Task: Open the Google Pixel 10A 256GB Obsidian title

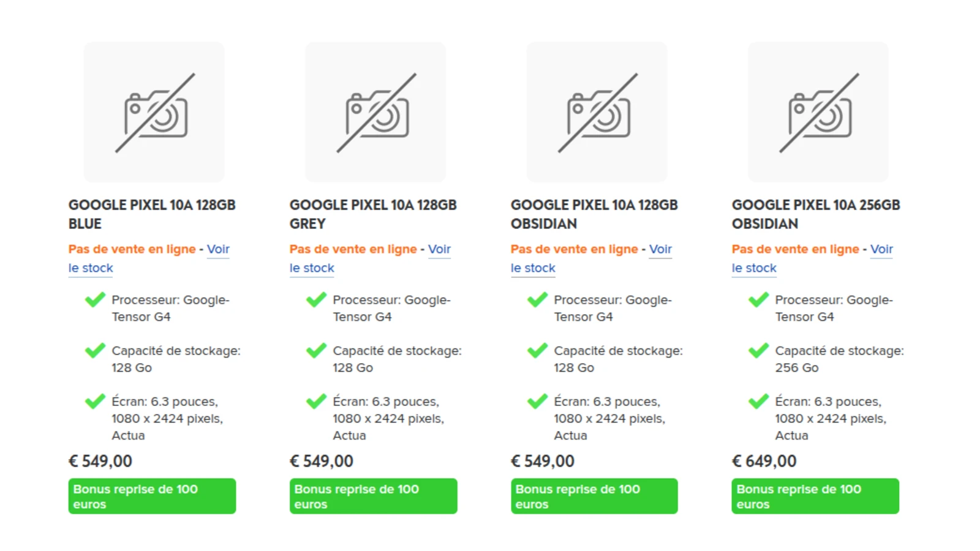Action: [815, 214]
